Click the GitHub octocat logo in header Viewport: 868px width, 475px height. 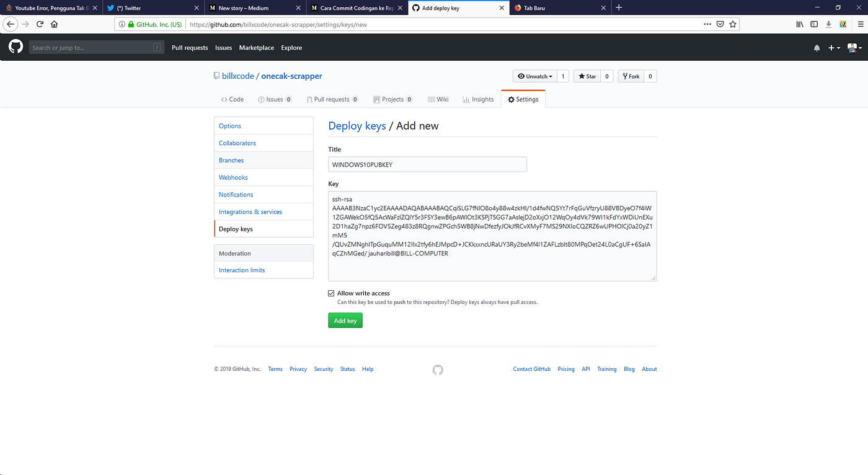(x=15, y=46)
